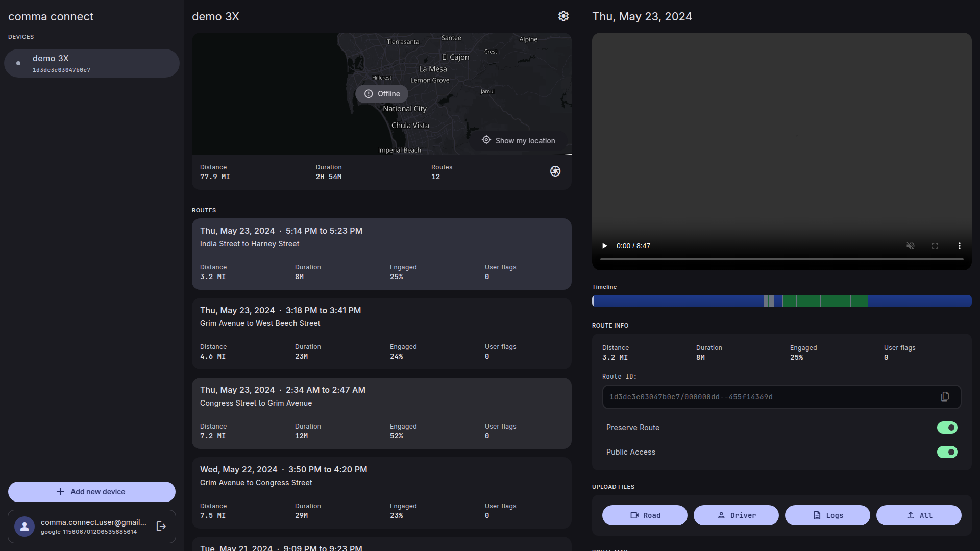Upload Road camera files

click(x=645, y=515)
